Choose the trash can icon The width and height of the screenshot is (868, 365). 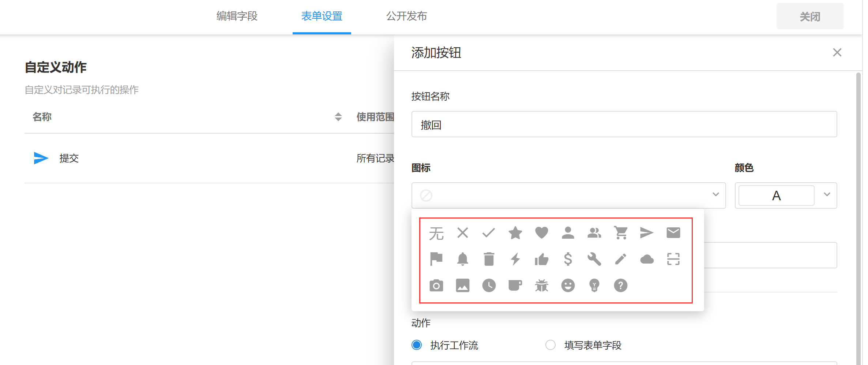(489, 259)
